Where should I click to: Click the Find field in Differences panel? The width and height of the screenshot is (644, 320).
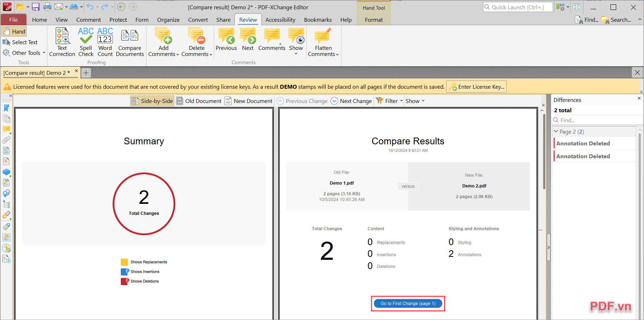(x=597, y=120)
